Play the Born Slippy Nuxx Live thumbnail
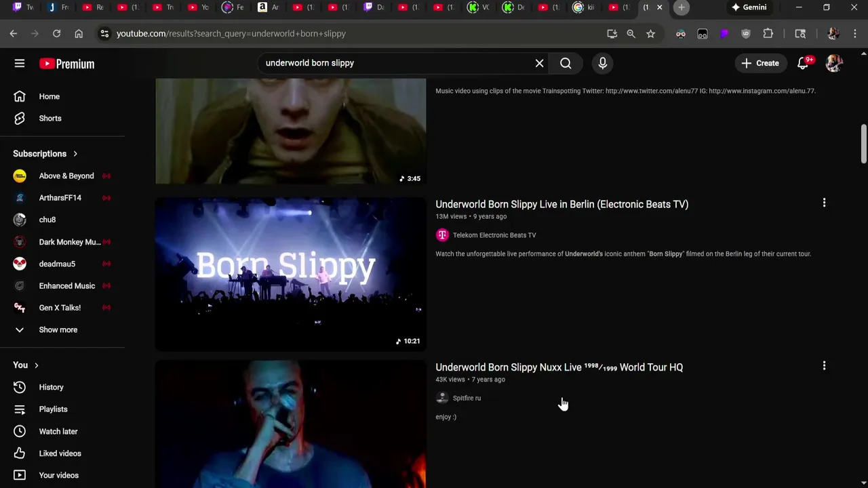The height and width of the screenshot is (488, 868). 291,424
